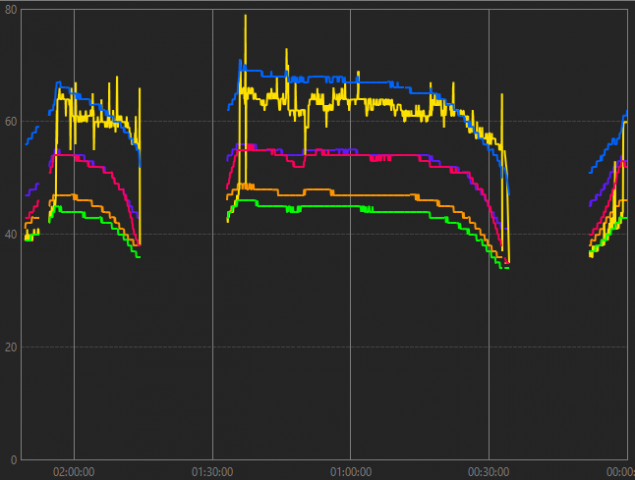Screen dimensions: 635x480
Task: Click the tallest yellow spike near 80
Action: [x=245, y=20]
